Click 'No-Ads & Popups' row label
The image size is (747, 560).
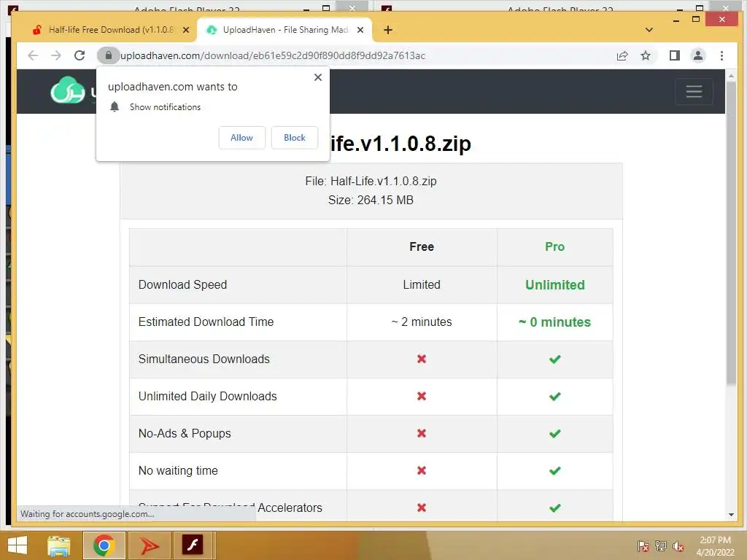tap(185, 433)
